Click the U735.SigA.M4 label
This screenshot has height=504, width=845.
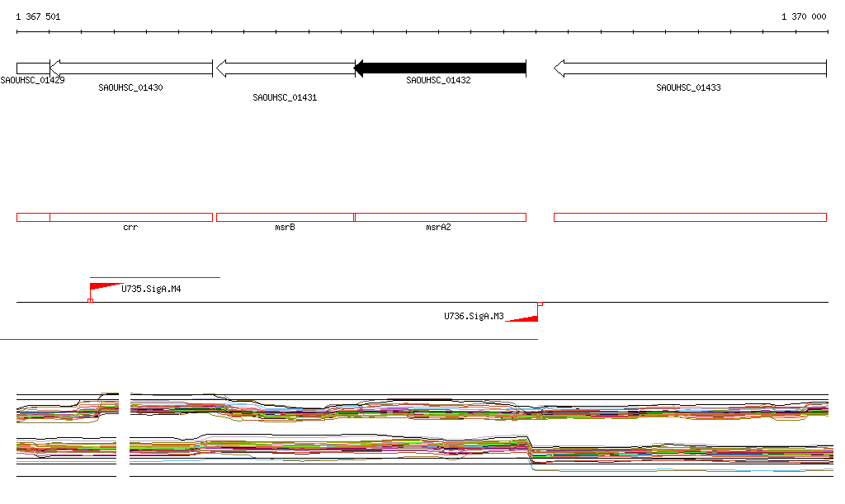coord(151,290)
